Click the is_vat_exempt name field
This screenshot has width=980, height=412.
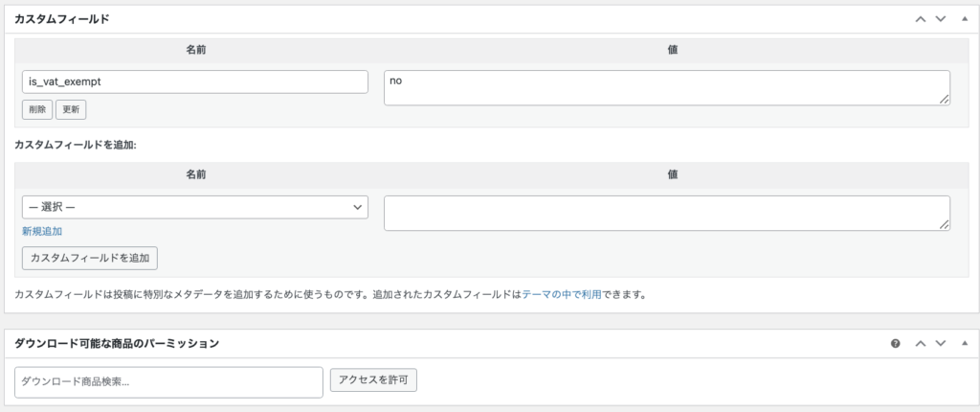[195, 81]
